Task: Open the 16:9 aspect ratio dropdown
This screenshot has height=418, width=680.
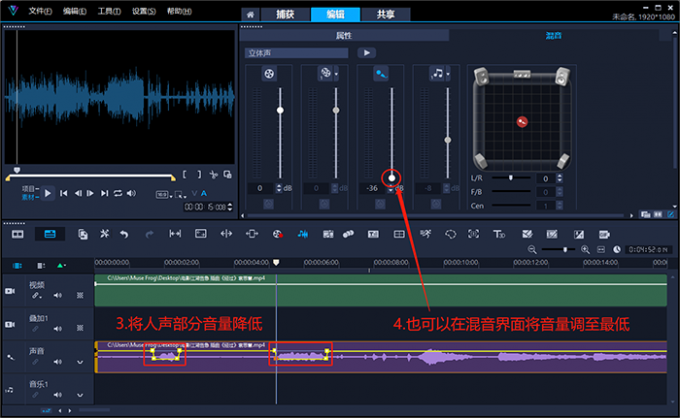Action: coord(164,194)
